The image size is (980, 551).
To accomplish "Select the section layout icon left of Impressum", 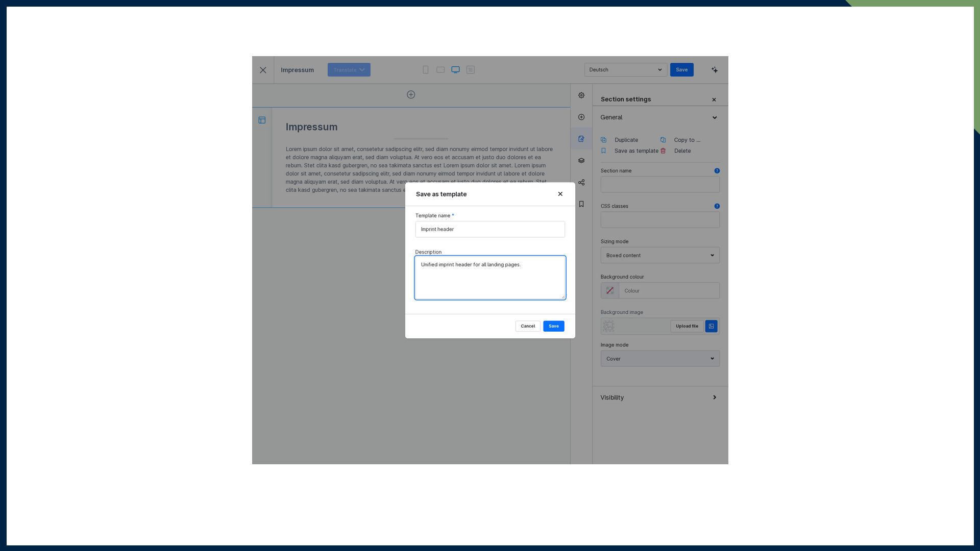I will (x=262, y=120).
